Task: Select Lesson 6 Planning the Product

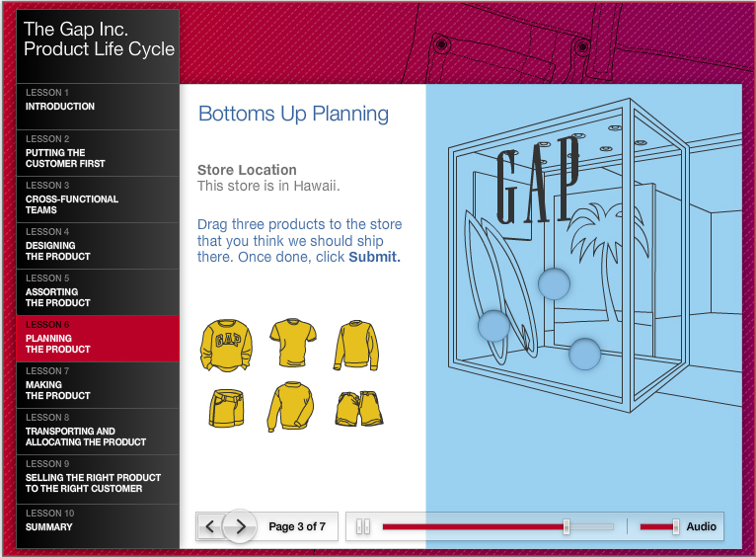Action: click(x=98, y=339)
